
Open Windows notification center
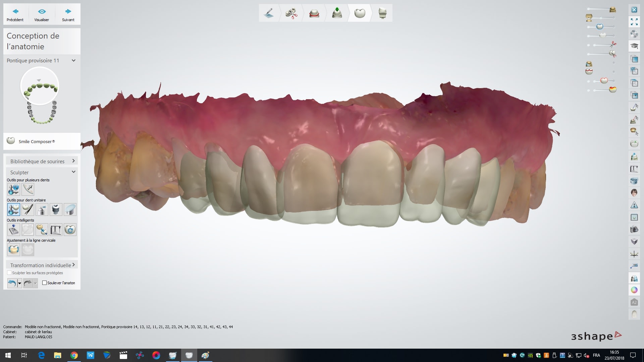point(633,355)
